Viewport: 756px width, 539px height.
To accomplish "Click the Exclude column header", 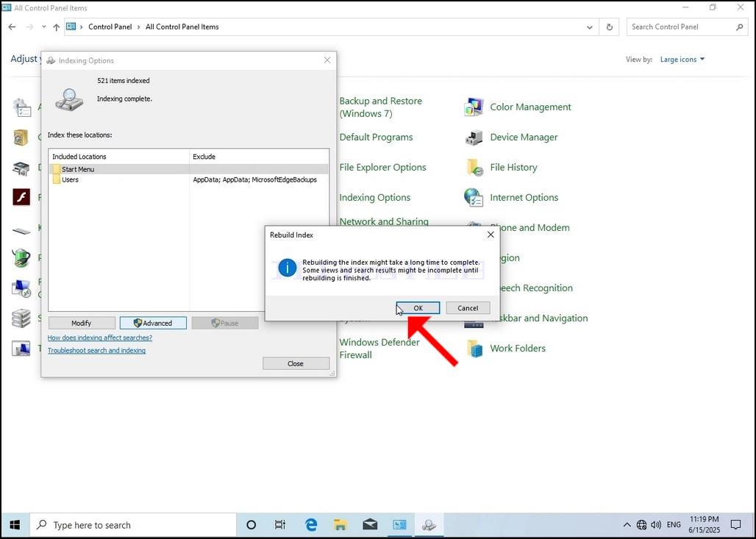I will point(260,157).
